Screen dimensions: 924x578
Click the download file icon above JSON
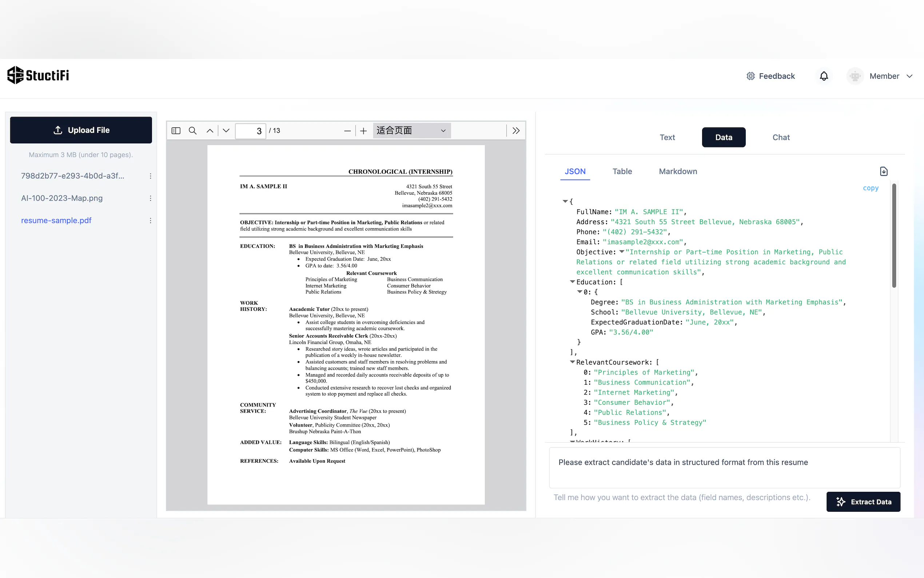(884, 171)
